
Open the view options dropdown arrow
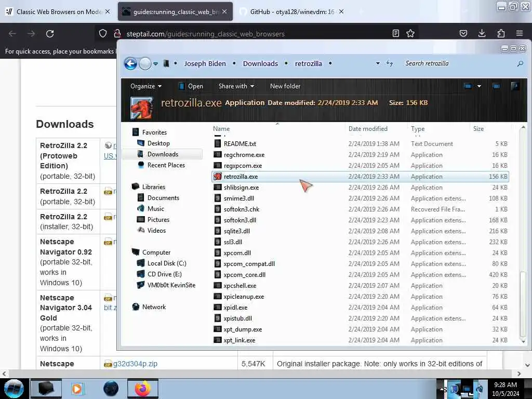tap(479, 86)
